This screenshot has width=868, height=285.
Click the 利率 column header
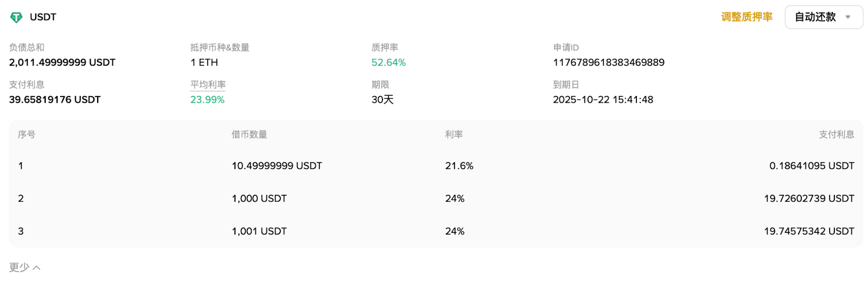[x=454, y=135]
